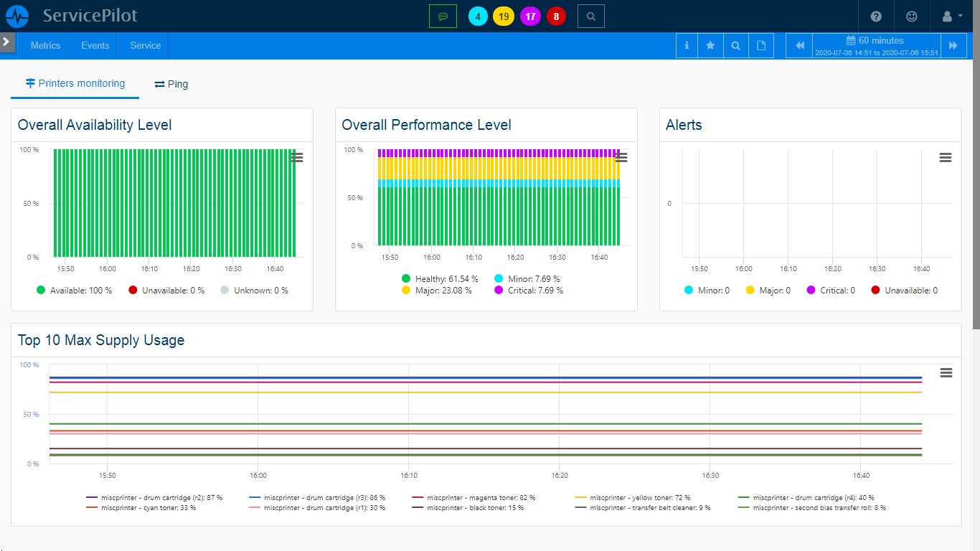Open Overall Availability Level chart menu
Viewport: 980px width, 551px height.
(297, 158)
